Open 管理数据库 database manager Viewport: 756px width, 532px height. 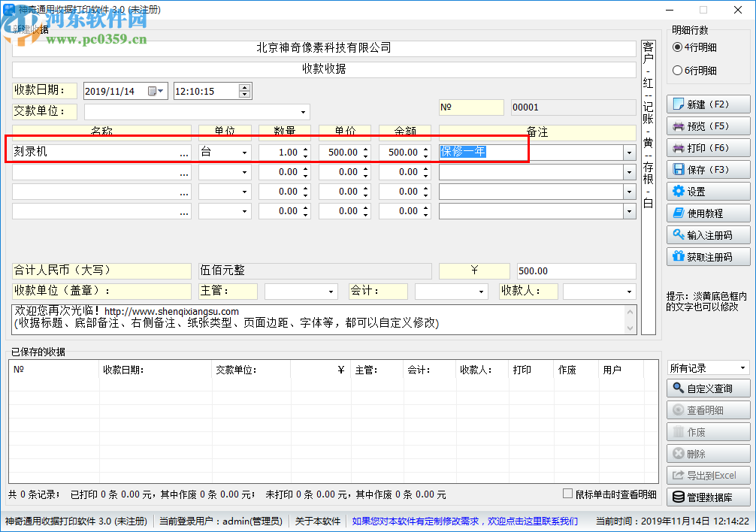(x=707, y=497)
